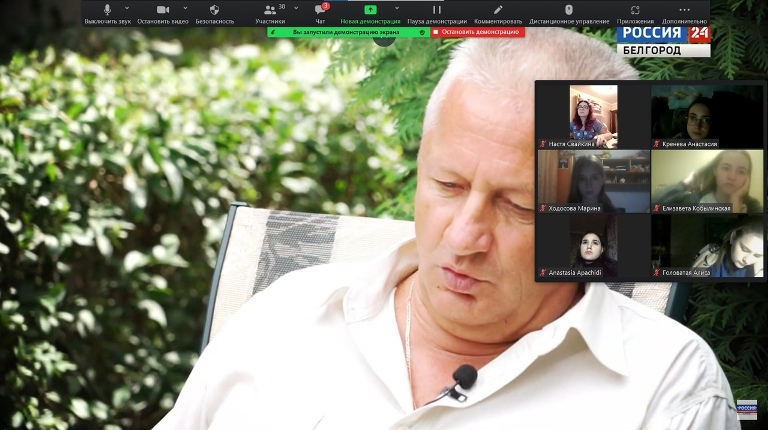Viewport: 768px width, 430px height.
Task: Open the Security (Безопасность) shield icon
Action: tap(214, 10)
